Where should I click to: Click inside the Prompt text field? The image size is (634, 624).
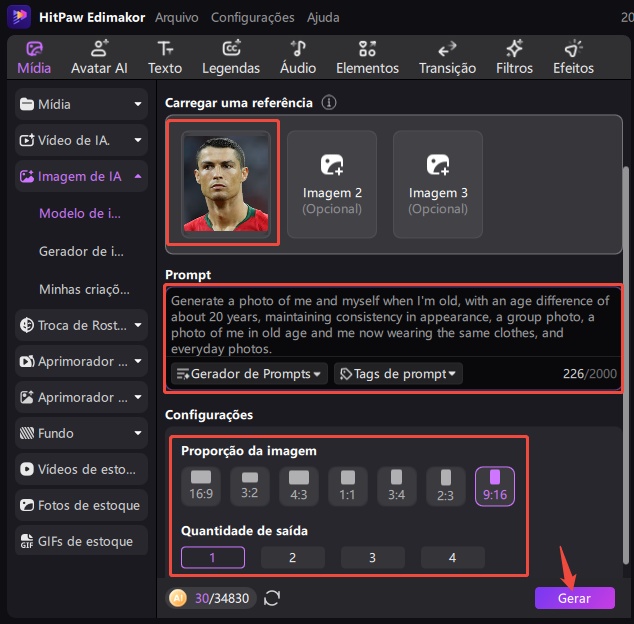point(392,324)
